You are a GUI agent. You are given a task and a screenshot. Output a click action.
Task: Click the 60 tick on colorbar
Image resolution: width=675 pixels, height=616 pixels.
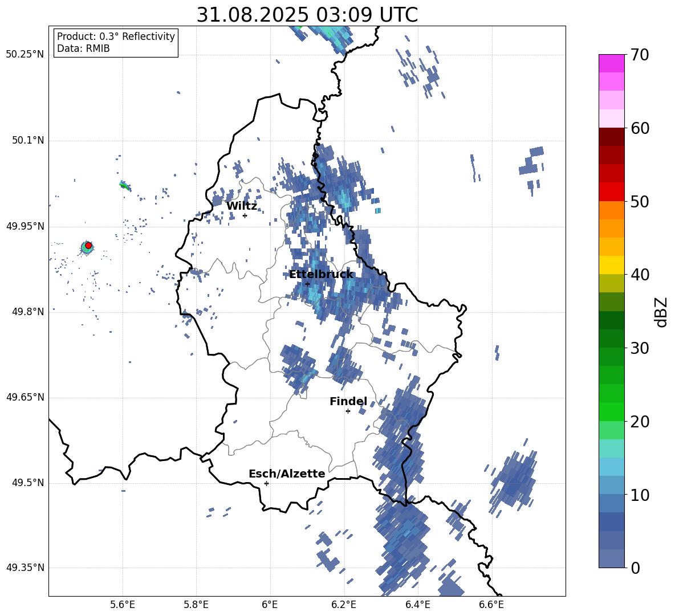pos(640,128)
